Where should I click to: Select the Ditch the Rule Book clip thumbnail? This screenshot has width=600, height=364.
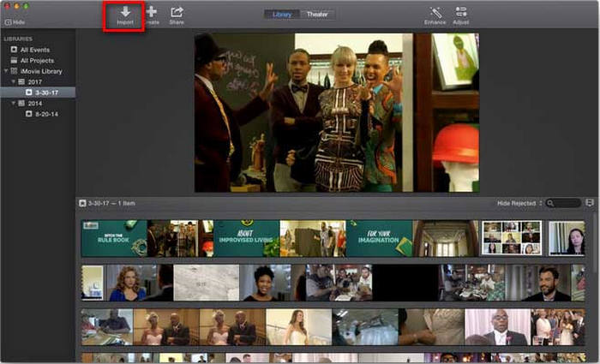(114, 238)
